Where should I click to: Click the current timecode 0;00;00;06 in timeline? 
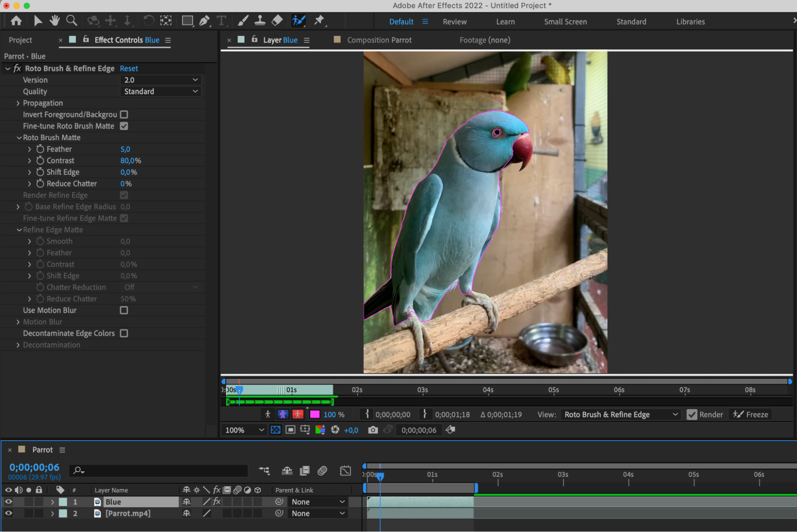click(x=34, y=467)
